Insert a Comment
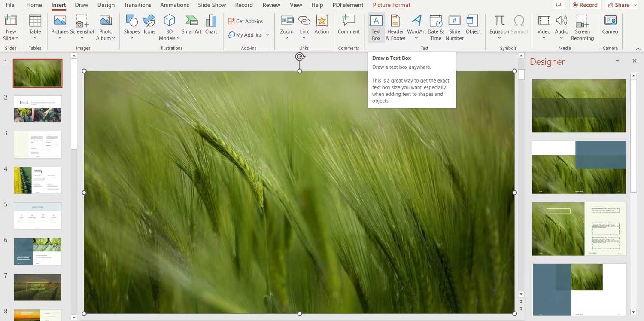The image size is (644, 321). [x=348, y=26]
